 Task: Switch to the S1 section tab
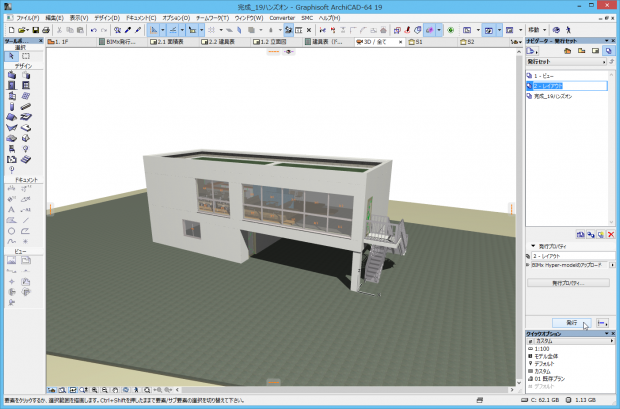click(432, 42)
